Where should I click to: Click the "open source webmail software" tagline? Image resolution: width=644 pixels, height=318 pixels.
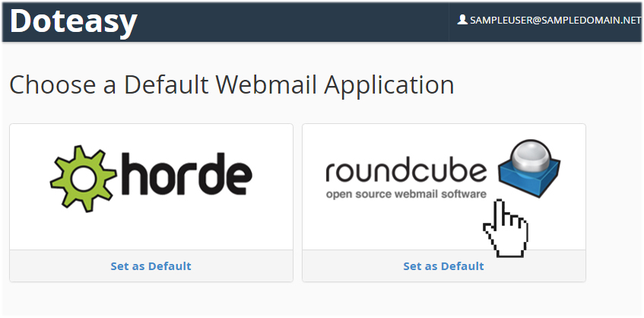[x=406, y=193]
